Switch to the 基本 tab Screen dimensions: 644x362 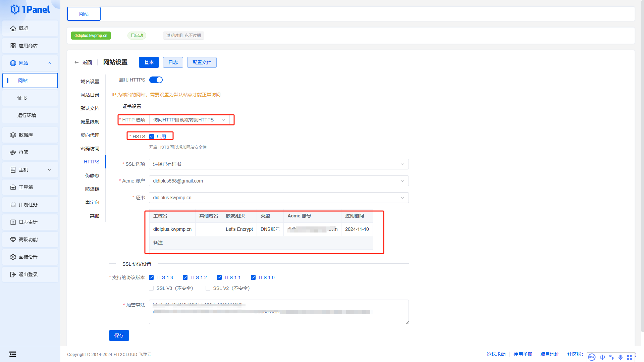pos(149,62)
